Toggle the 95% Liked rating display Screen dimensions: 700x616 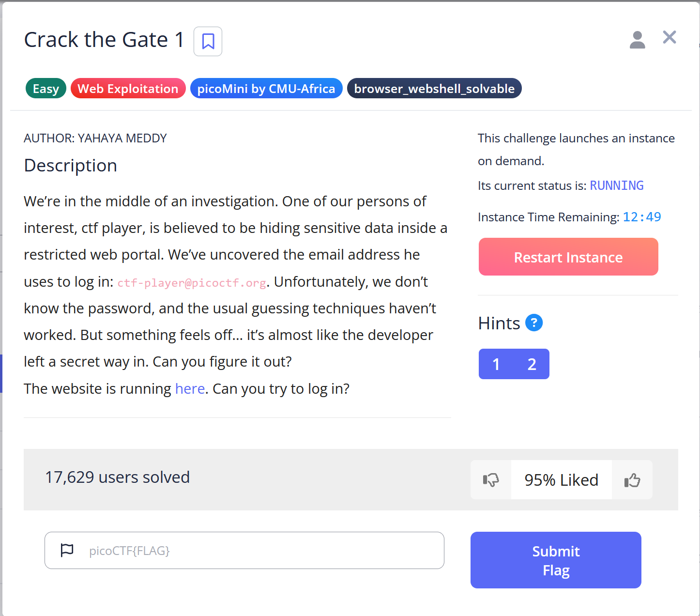click(561, 480)
